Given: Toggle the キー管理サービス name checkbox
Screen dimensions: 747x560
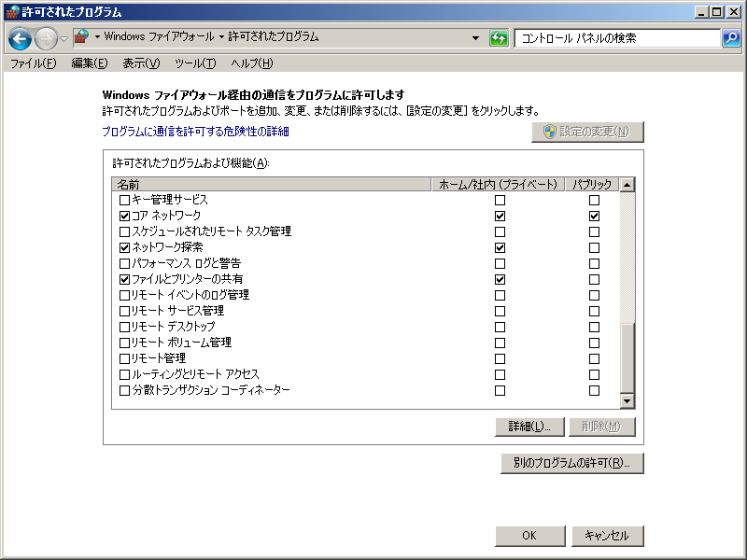Looking at the screenshot, I should (x=124, y=200).
